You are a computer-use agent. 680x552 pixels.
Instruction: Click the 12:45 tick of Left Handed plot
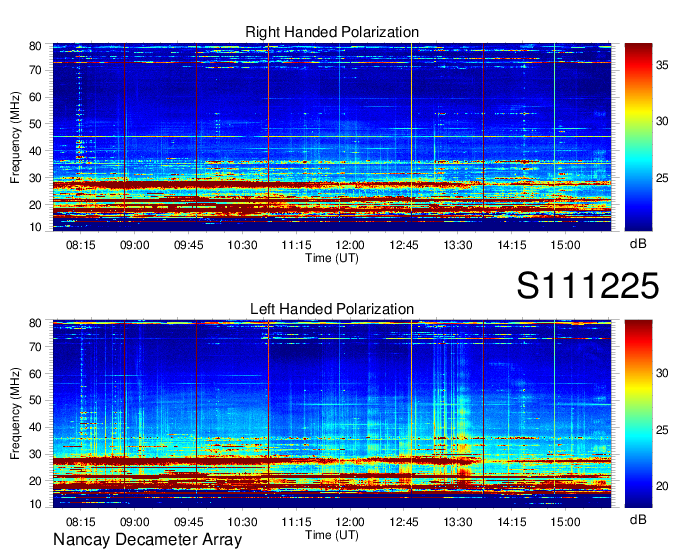(x=404, y=522)
